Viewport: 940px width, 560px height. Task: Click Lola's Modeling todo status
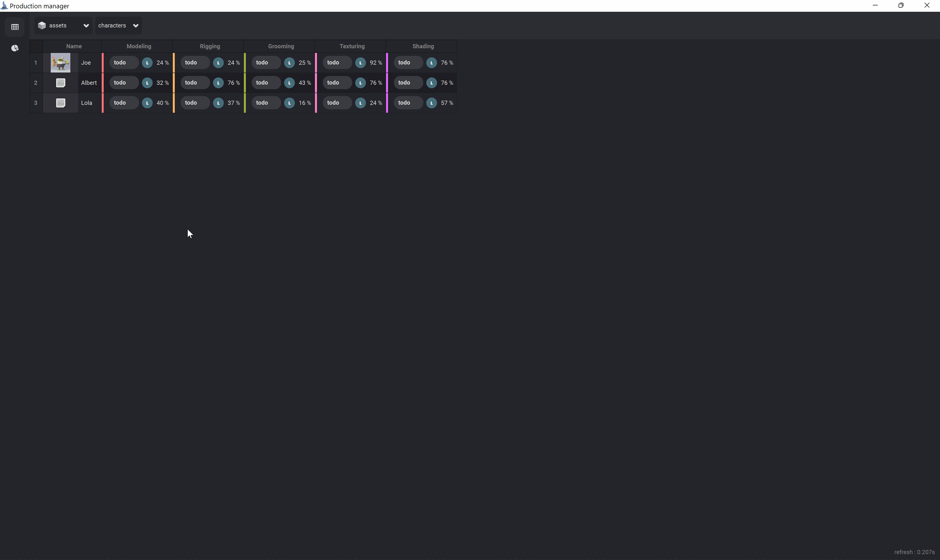[124, 103]
